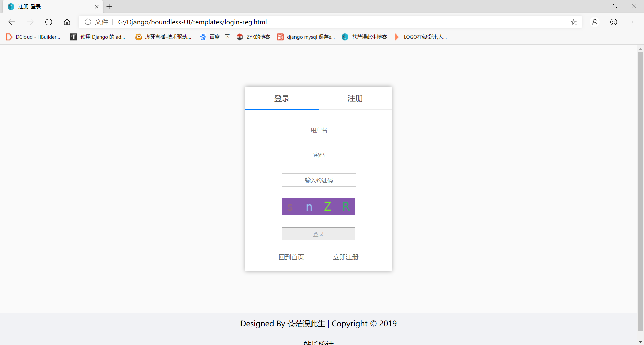
Task: Reload the page with the refresh icon
Action: click(x=49, y=22)
